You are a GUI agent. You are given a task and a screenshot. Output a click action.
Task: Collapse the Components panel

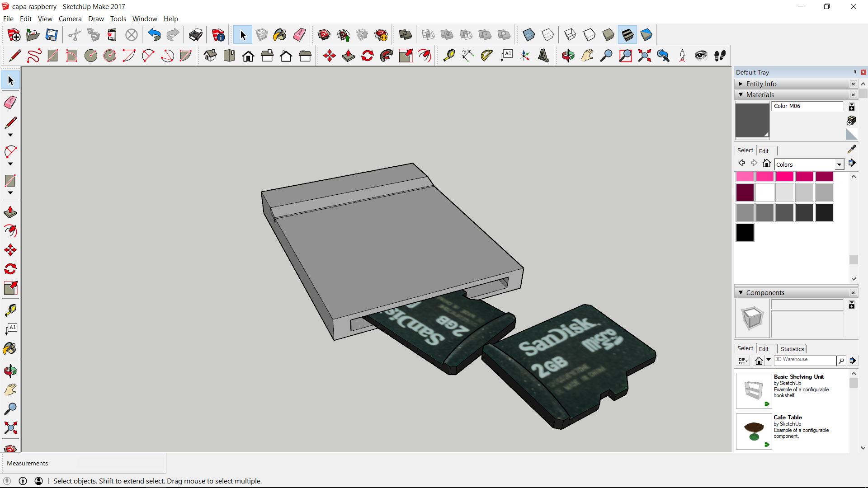741,292
